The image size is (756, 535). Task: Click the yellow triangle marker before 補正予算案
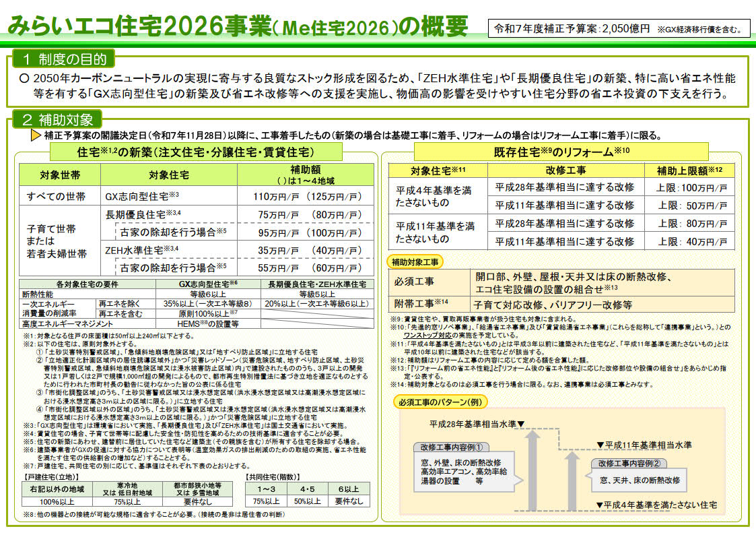(36, 135)
